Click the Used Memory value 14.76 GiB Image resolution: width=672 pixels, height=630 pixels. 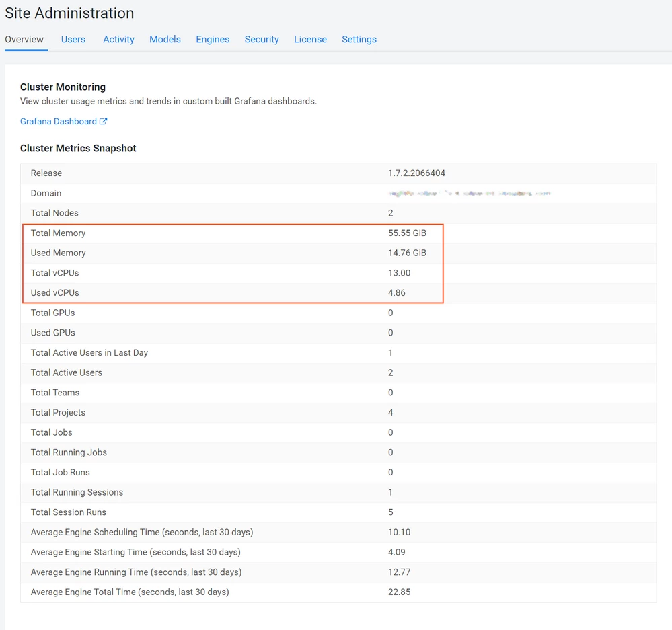[x=407, y=253]
